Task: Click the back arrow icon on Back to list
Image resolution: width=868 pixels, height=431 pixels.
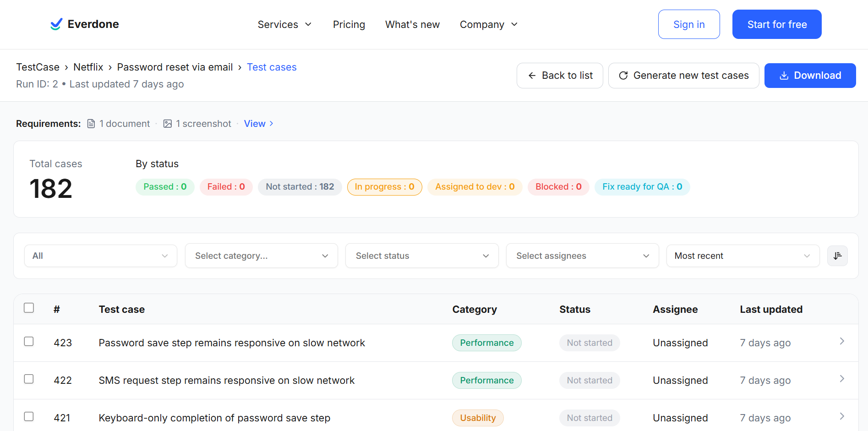Action: [x=532, y=75]
